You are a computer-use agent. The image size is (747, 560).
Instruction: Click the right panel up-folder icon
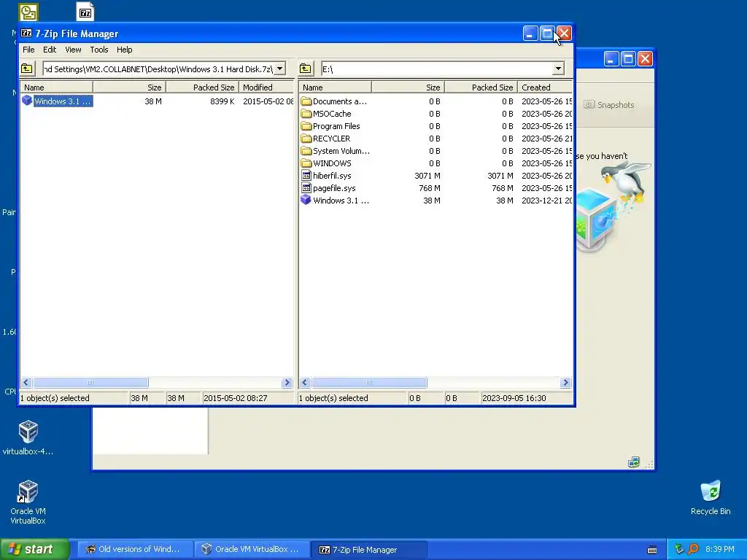point(306,69)
